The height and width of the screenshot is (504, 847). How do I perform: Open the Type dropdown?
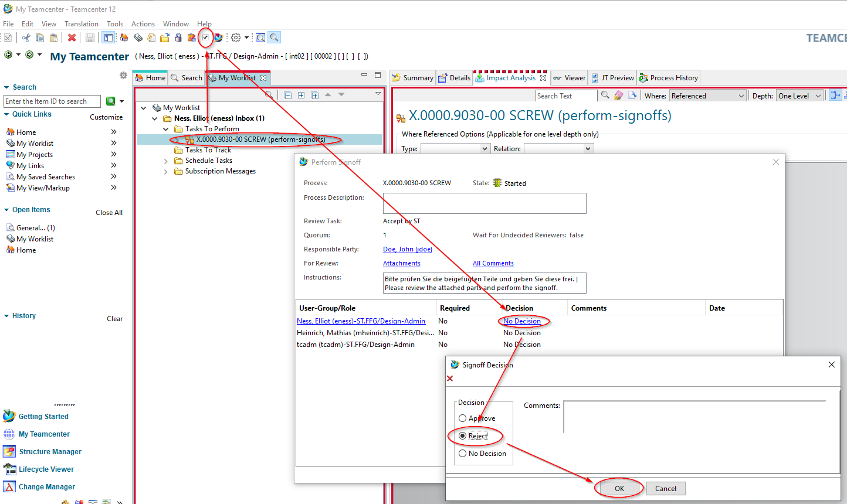(455, 149)
